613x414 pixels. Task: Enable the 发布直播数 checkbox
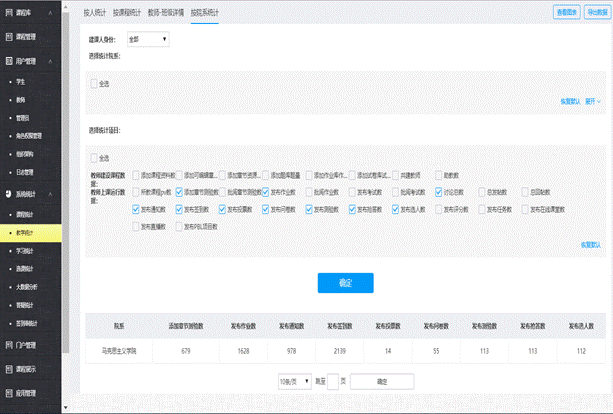(136, 227)
